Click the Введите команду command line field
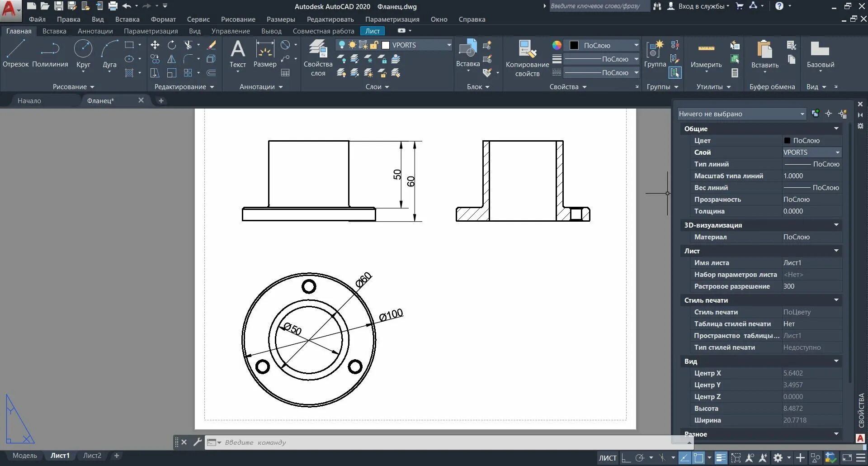 point(448,442)
